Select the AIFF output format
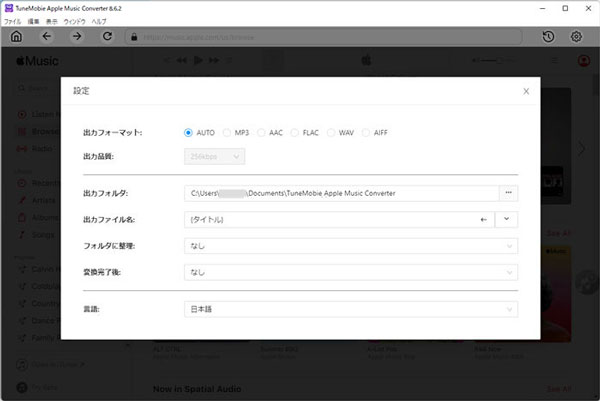The image size is (600, 401). point(366,133)
